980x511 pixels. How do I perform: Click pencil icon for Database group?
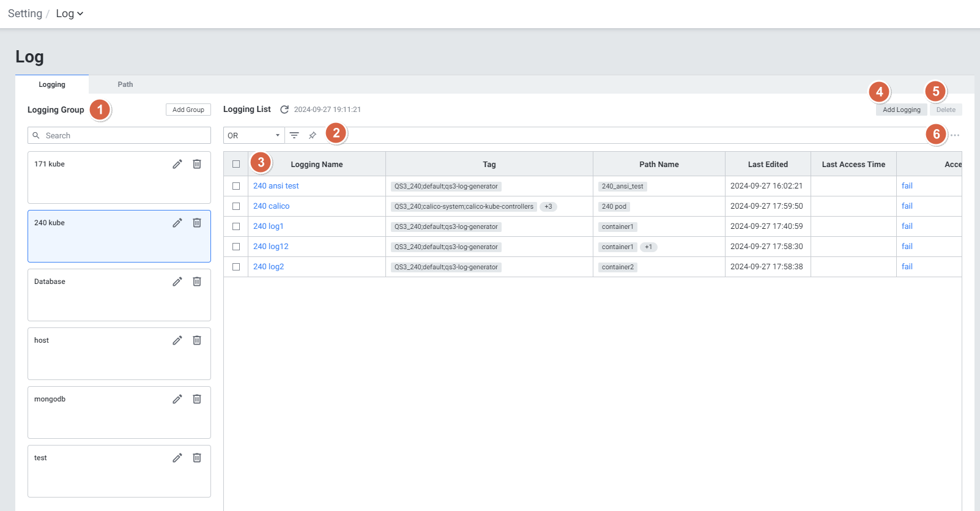(x=177, y=282)
